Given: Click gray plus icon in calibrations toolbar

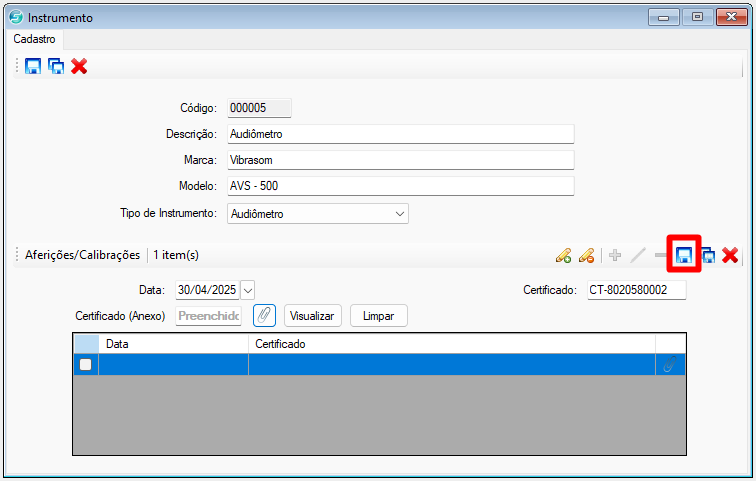Looking at the screenshot, I should click(614, 255).
